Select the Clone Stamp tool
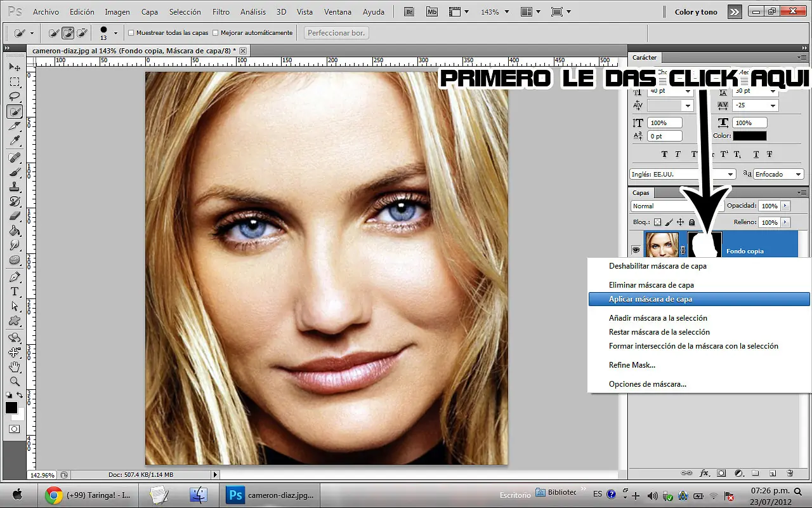 (x=15, y=187)
